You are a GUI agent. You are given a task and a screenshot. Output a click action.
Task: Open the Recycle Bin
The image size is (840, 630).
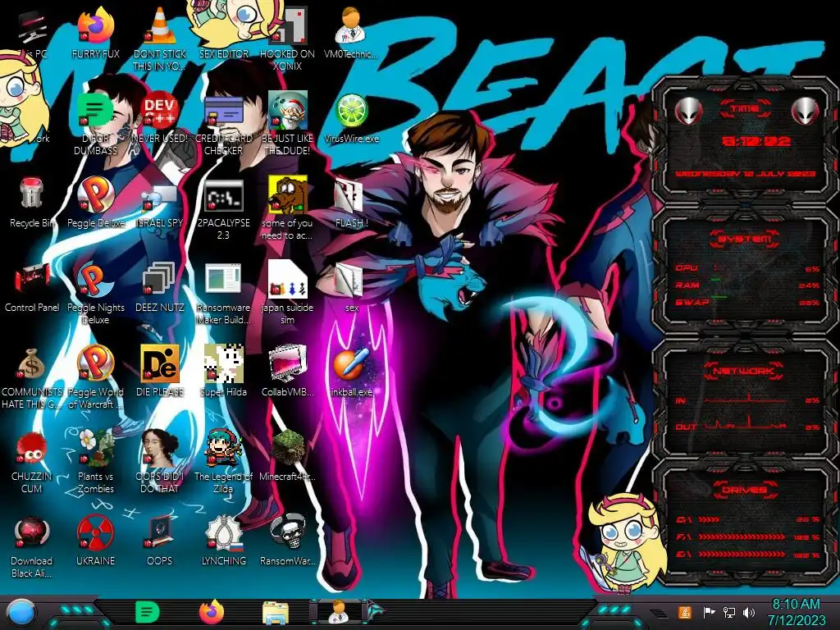click(x=32, y=203)
